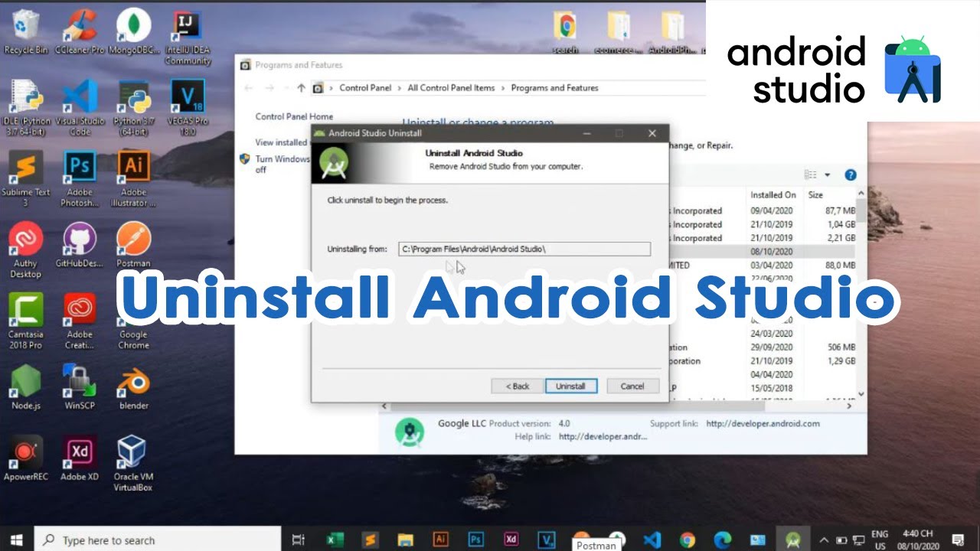Expand chevron after Control Panel breadcrumb

pos(400,88)
